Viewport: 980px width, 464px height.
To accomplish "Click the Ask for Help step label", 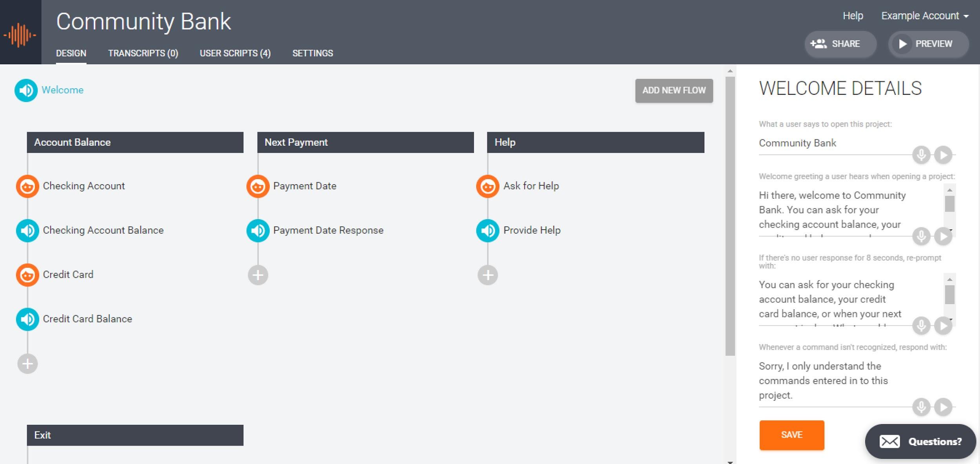I will click(x=531, y=186).
